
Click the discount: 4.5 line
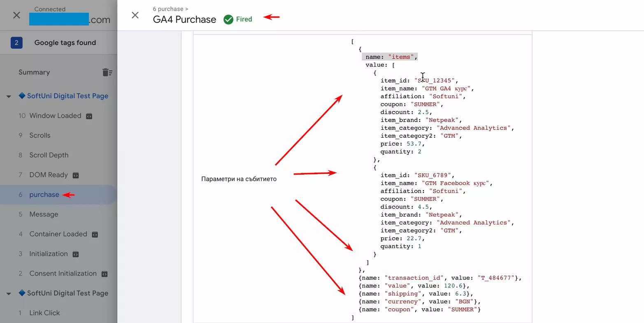(406, 207)
